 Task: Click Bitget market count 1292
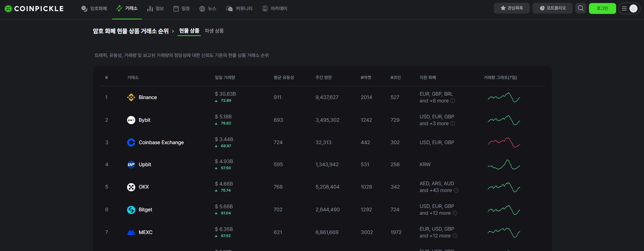(366, 210)
